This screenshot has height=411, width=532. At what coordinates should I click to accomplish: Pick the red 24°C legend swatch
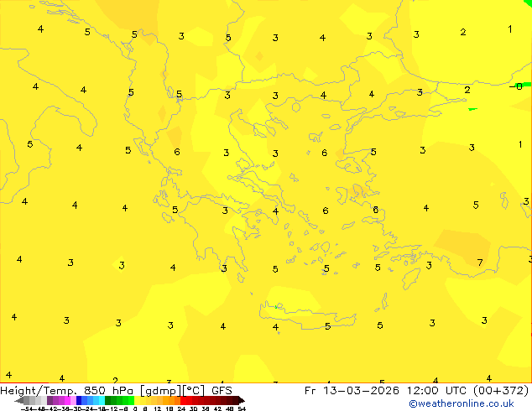(183, 400)
